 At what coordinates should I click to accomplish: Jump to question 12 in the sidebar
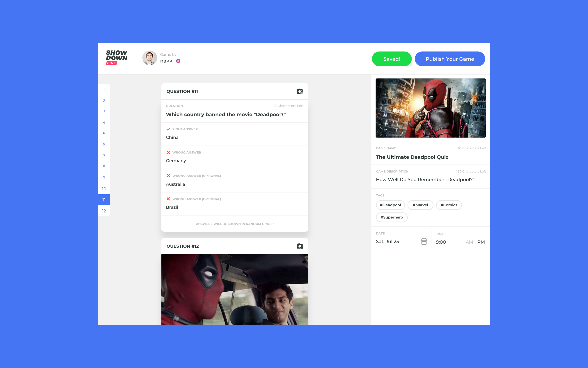coord(104,211)
